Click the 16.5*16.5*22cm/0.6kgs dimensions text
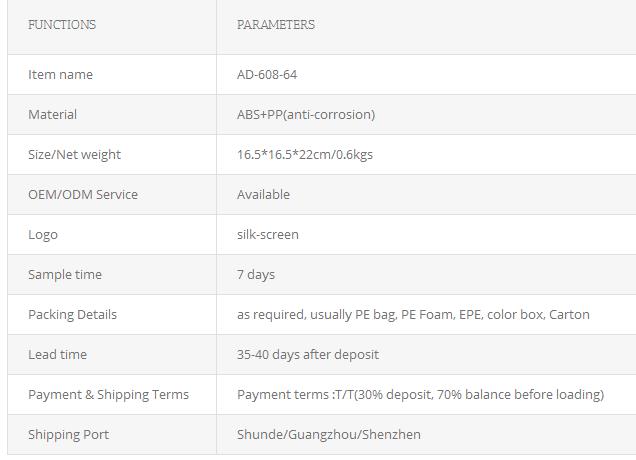The width and height of the screenshot is (636, 460). point(305,155)
